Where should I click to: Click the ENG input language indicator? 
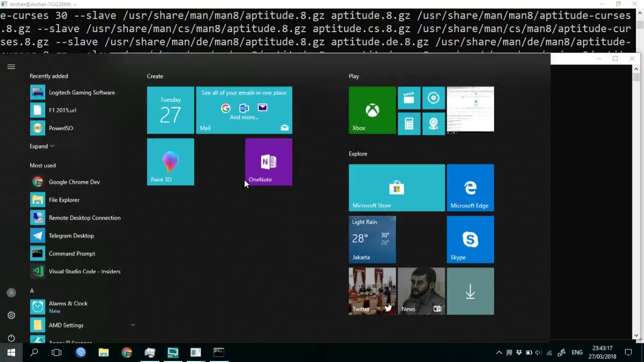click(577, 352)
